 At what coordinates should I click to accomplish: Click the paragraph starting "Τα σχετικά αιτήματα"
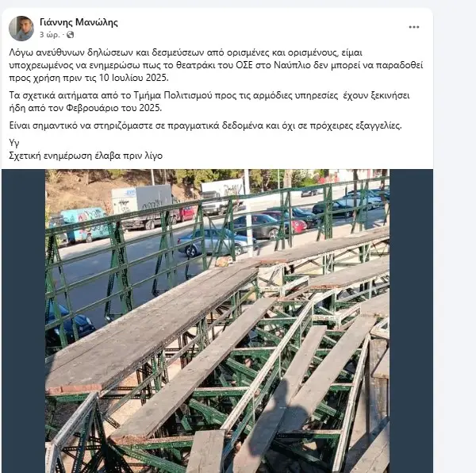coord(214,101)
